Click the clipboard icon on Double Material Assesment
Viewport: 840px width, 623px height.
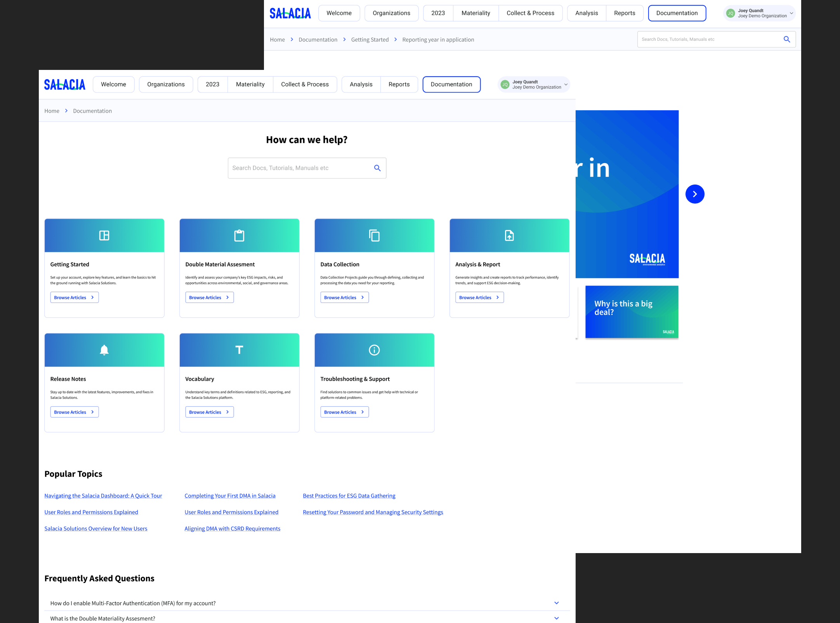(239, 235)
